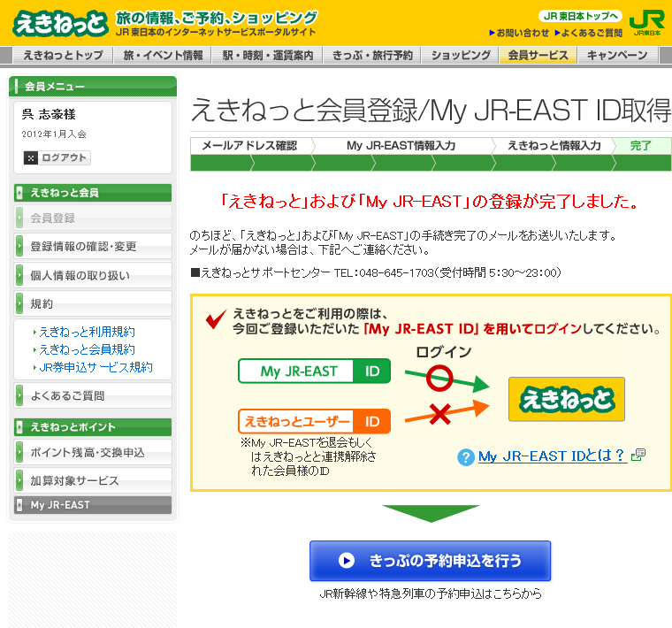Click the My JR-EAST情報入力 progress step
The height and width of the screenshot is (628, 672).
tap(401, 146)
